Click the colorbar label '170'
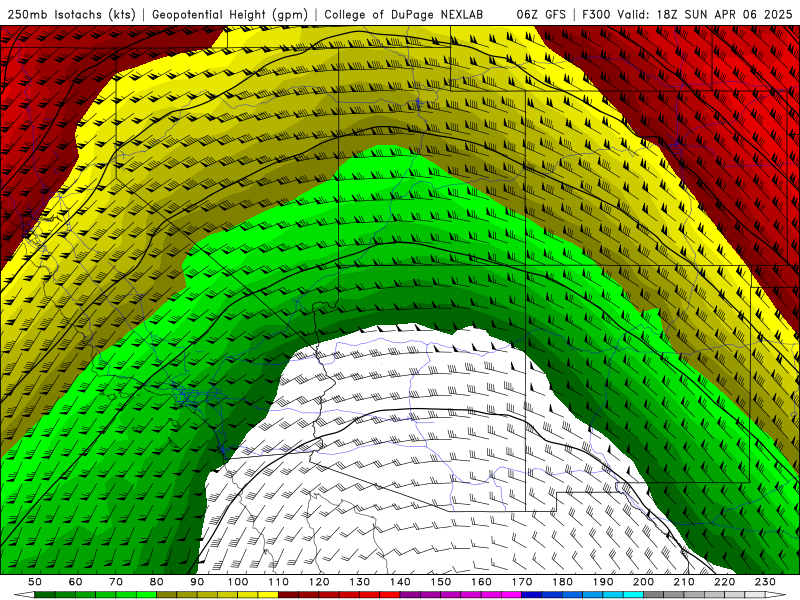 pos(522,582)
